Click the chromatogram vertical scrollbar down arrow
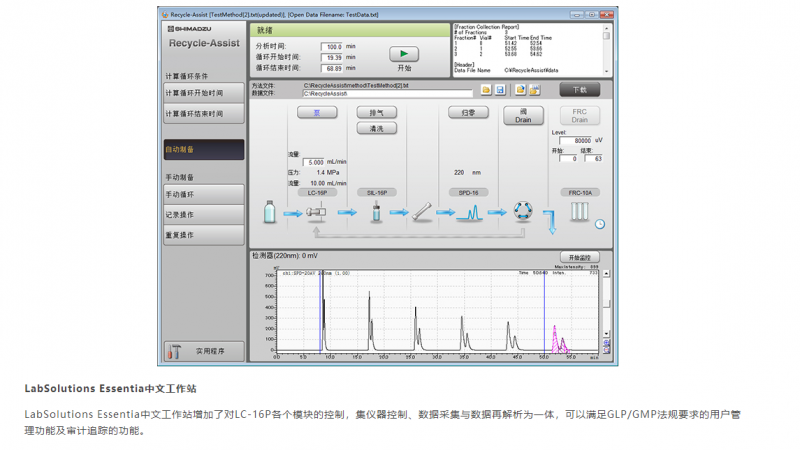The height and width of the screenshot is (450, 800). [606, 334]
